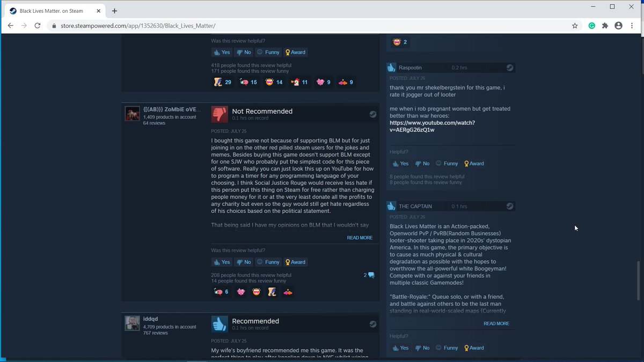Click the Steam logo on THE CAPTAIN's review header
The image size is (644, 362).
tap(510, 206)
